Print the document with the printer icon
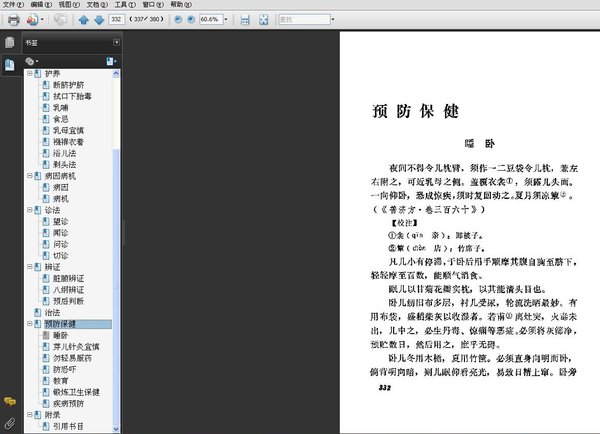The width and height of the screenshot is (600, 434). [x=14, y=20]
